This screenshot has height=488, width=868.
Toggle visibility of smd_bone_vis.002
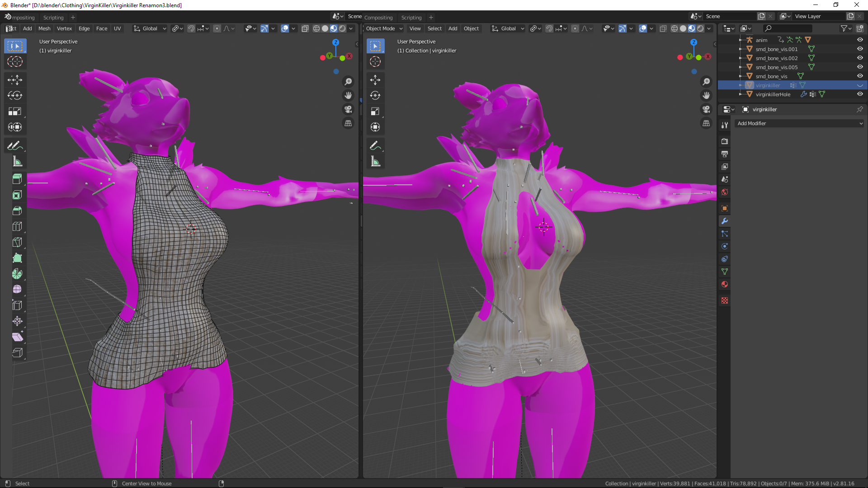tap(860, 58)
